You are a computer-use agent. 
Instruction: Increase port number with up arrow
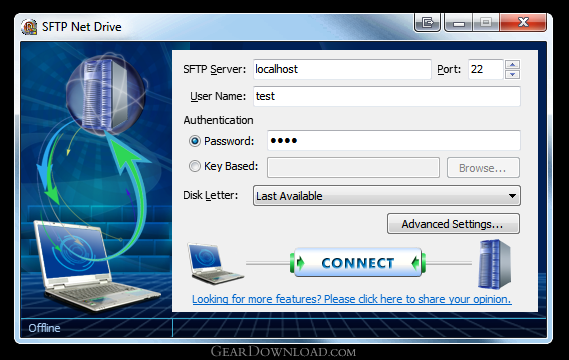(x=512, y=65)
